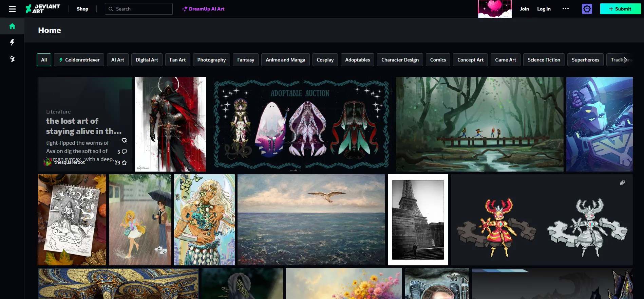
Task: Select the Fan Art topic chip
Action: [x=178, y=60]
